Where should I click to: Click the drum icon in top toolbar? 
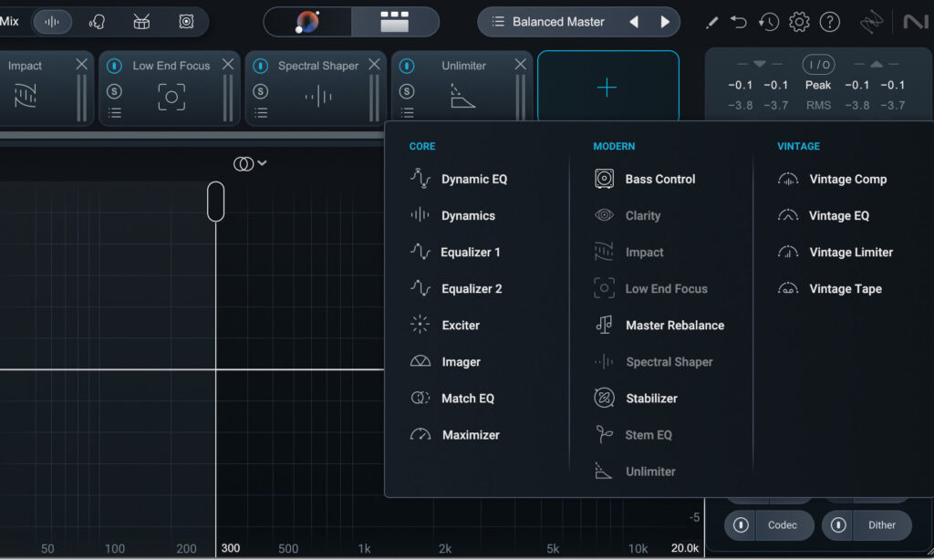141,22
